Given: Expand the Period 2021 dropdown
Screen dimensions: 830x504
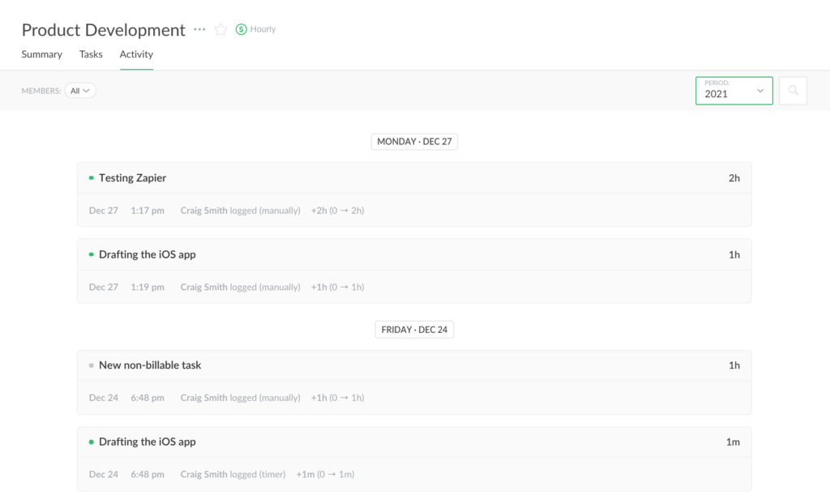Looking at the screenshot, I should 734,91.
